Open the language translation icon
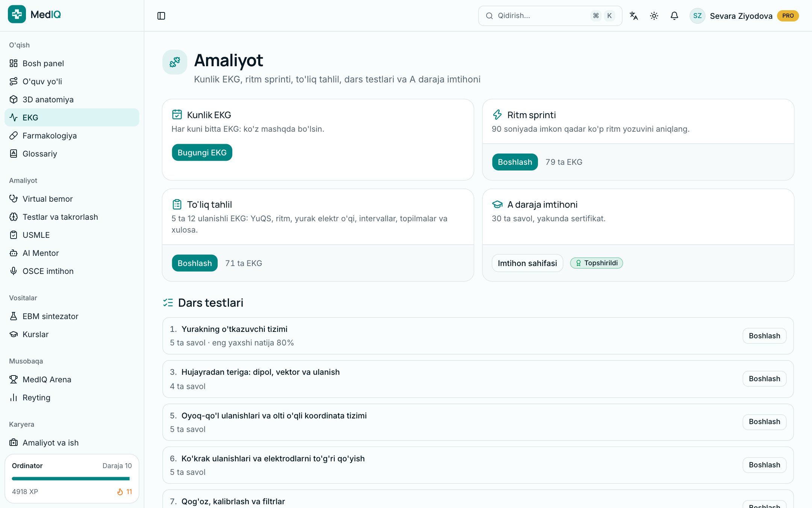 tap(634, 16)
